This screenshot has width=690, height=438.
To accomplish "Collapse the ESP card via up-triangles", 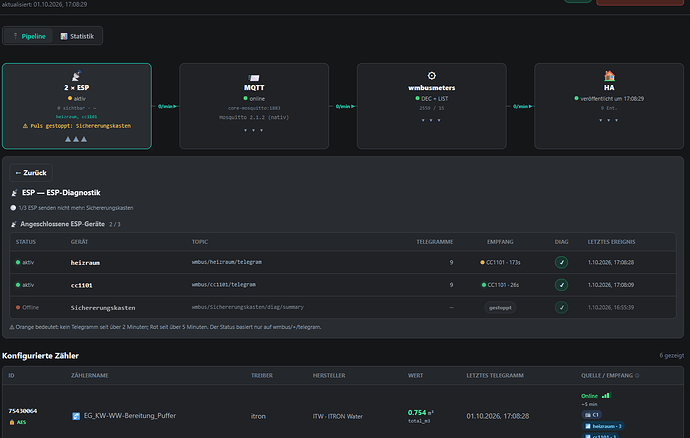I will pyautogui.click(x=76, y=139).
